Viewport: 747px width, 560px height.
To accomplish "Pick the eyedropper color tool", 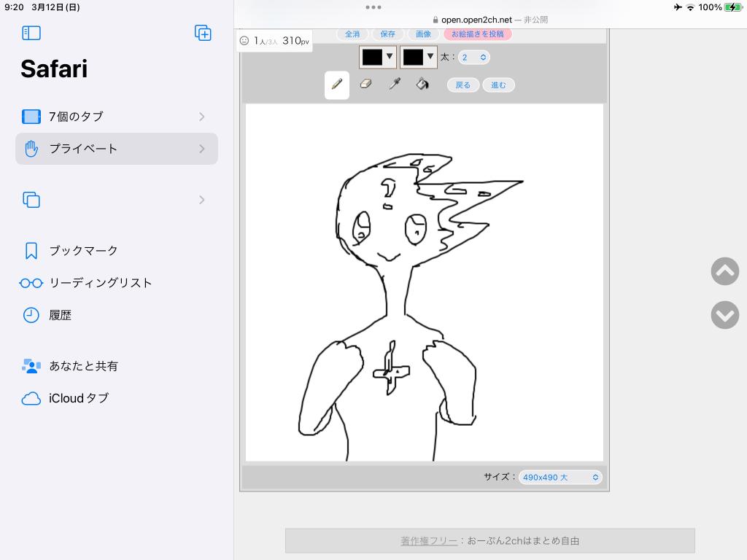I will tap(395, 85).
